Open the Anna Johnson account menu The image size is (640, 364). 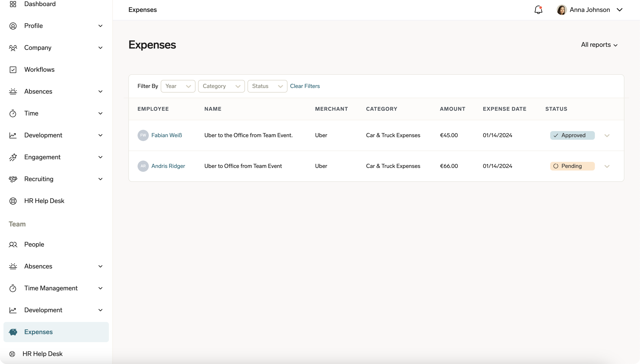(590, 10)
